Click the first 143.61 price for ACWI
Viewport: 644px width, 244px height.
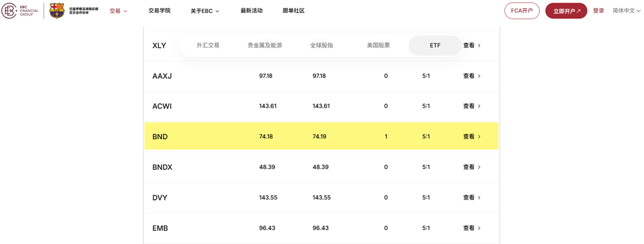click(268, 106)
